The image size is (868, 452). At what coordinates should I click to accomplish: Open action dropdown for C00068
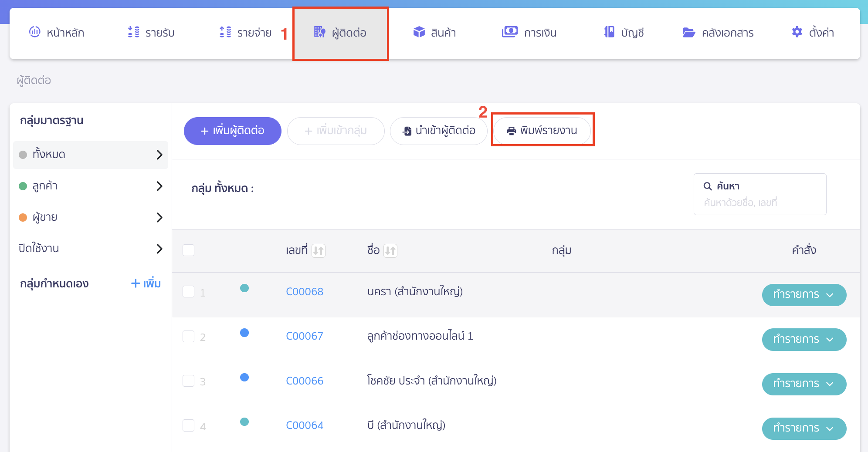click(804, 295)
